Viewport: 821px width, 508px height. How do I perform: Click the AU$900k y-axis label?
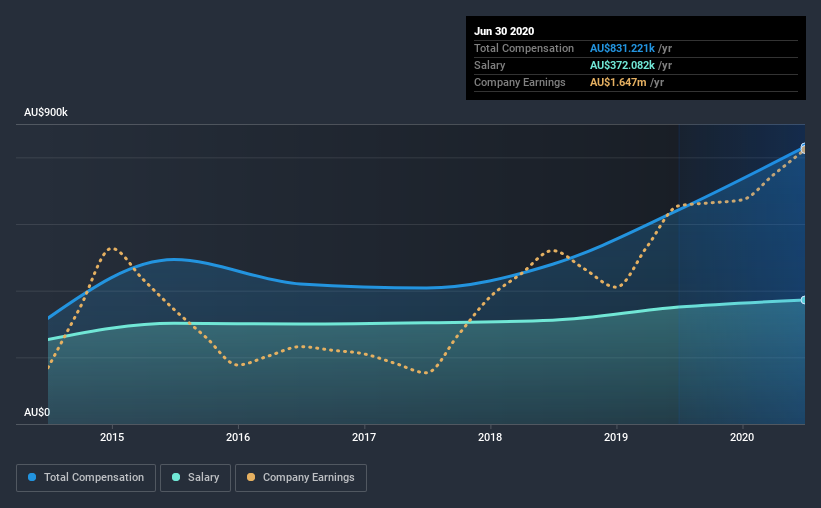46,112
